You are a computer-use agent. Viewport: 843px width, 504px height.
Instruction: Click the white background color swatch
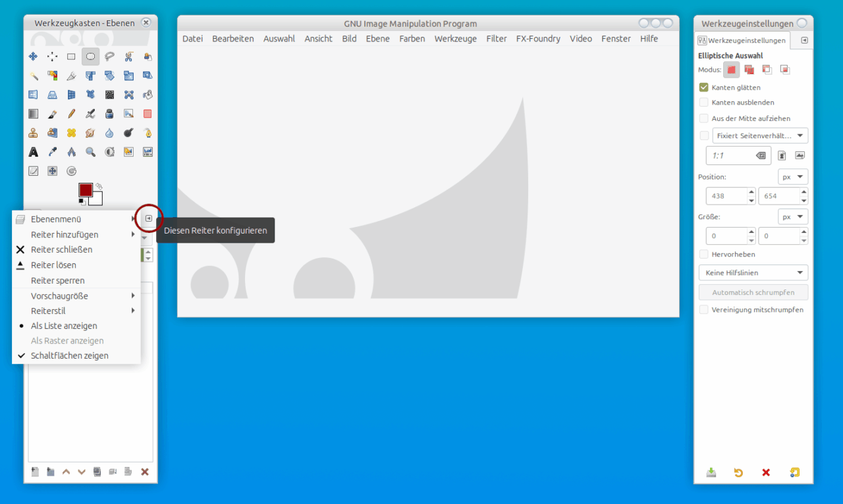tap(97, 200)
